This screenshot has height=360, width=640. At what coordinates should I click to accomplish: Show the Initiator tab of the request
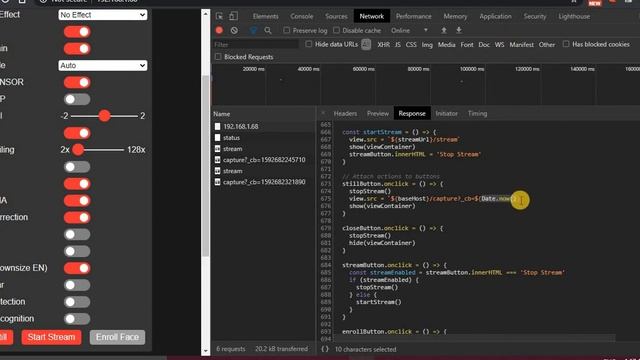[x=447, y=113]
